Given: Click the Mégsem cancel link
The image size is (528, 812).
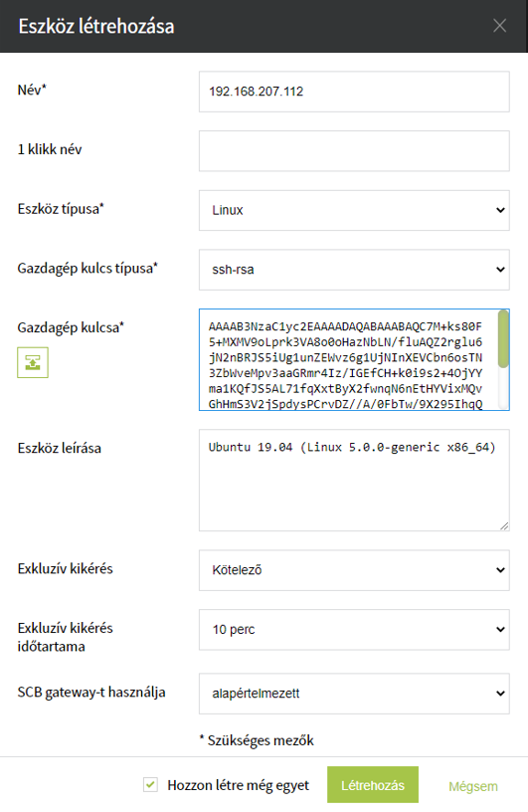Looking at the screenshot, I should point(473,786).
